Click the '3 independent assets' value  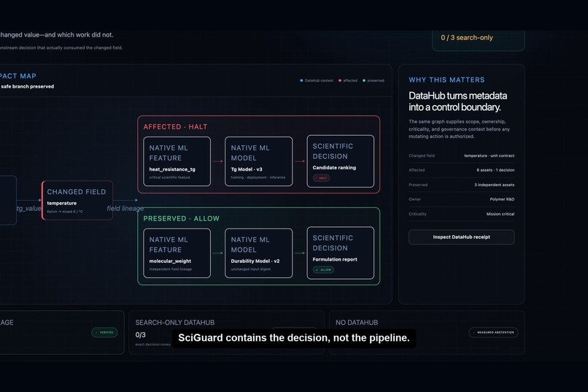click(494, 185)
